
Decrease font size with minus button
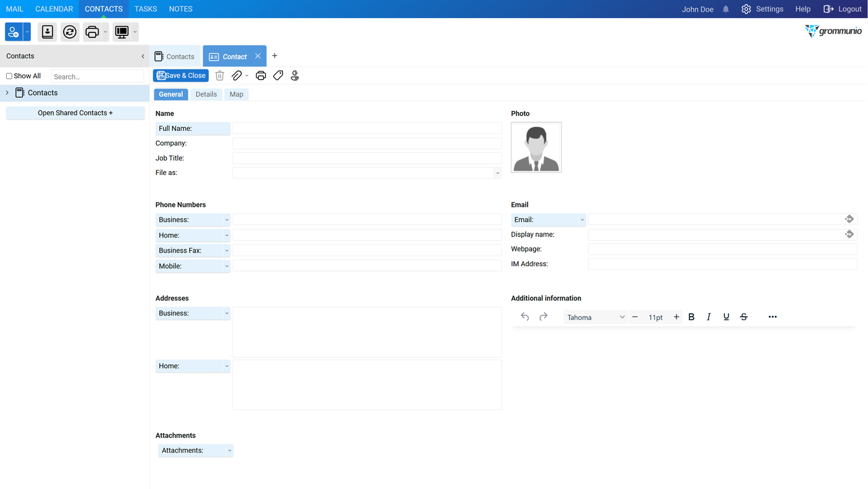[635, 317]
